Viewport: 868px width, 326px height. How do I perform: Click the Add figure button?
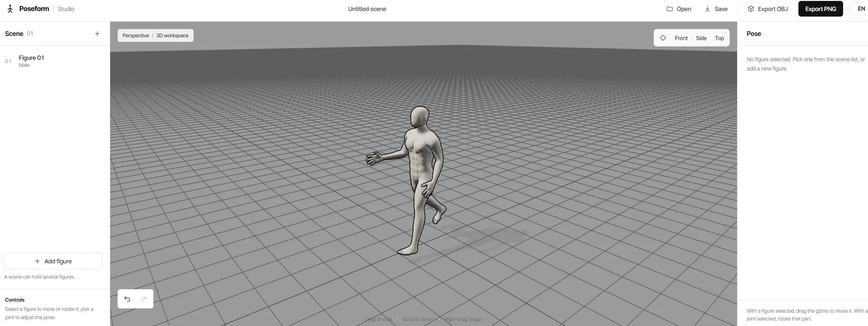(x=53, y=261)
